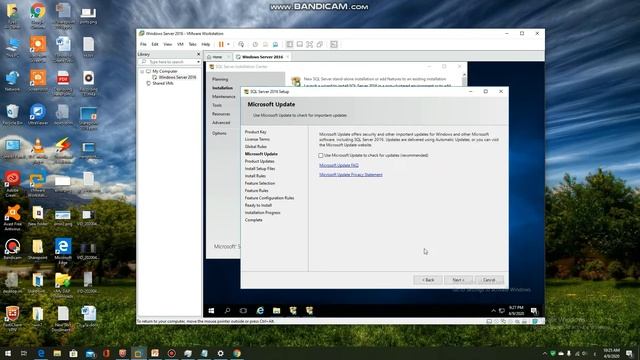Viewport: 640px width, 360px height.
Task: Open the Microsoft Update Privacy Statement link
Action: coord(351,174)
